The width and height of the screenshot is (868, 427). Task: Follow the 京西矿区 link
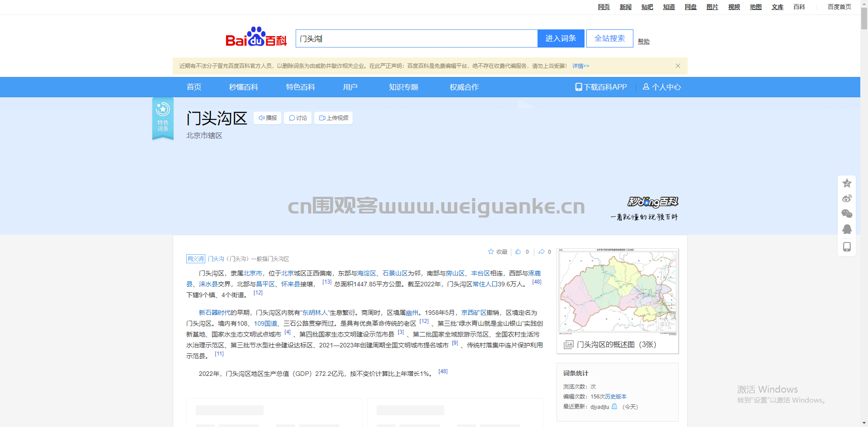point(474,313)
